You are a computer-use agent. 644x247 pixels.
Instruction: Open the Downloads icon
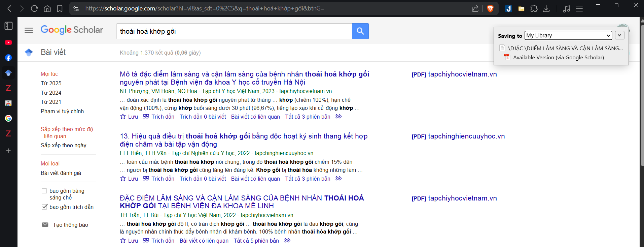pos(546,8)
